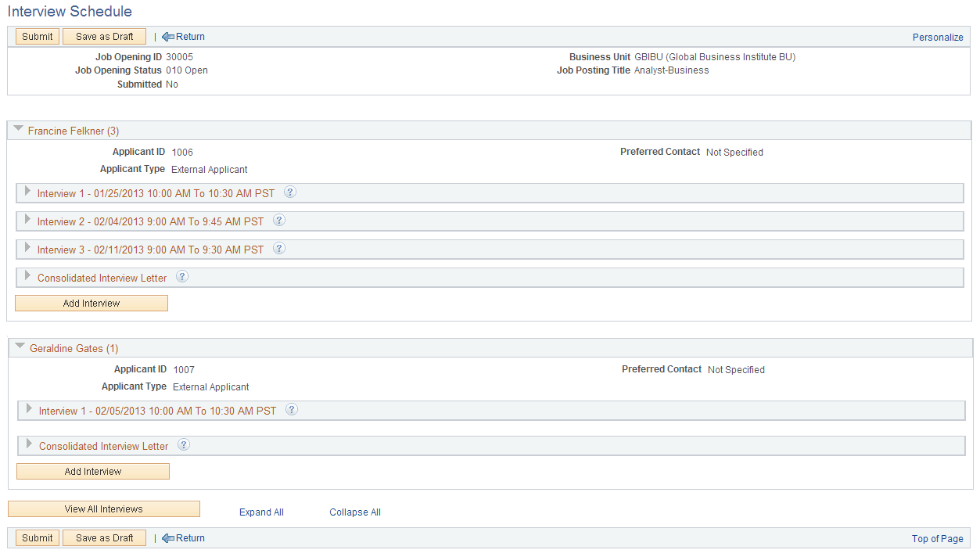Add an interview for Geraldine Gates
The width and height of the screenshot is (980, 557).
[92, 471]
